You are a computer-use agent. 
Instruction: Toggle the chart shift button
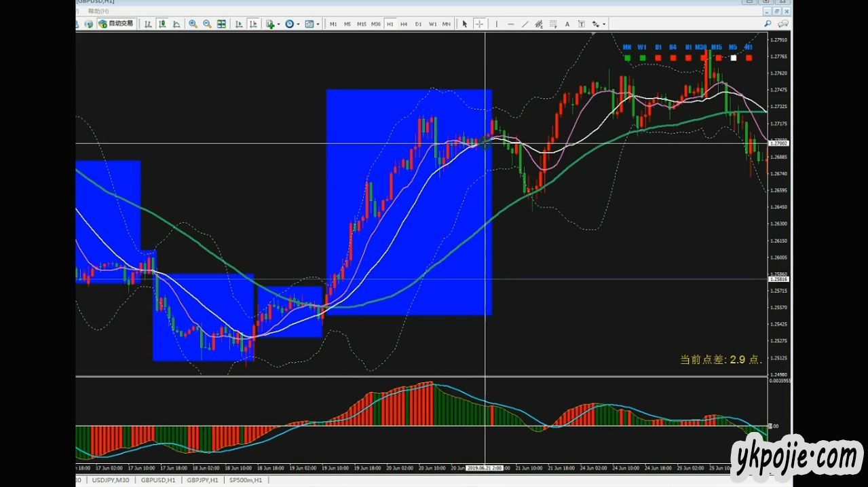(x=252, y=24)
